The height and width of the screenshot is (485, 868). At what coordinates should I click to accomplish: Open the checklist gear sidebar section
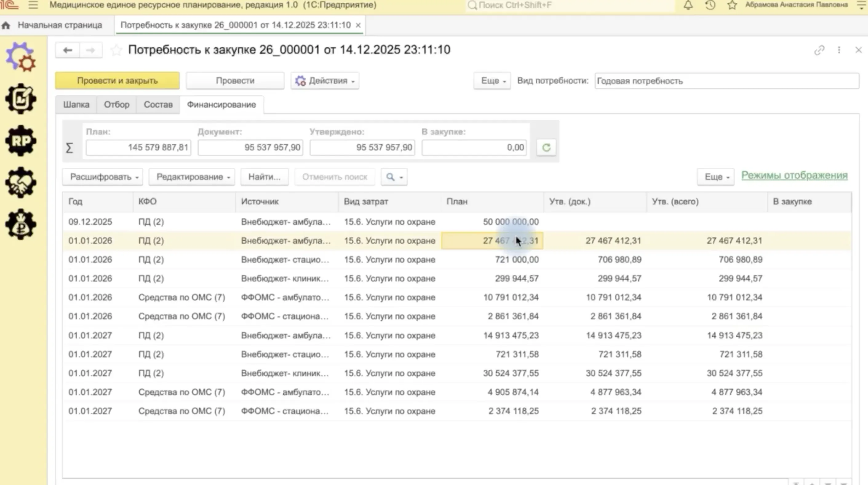21,99
